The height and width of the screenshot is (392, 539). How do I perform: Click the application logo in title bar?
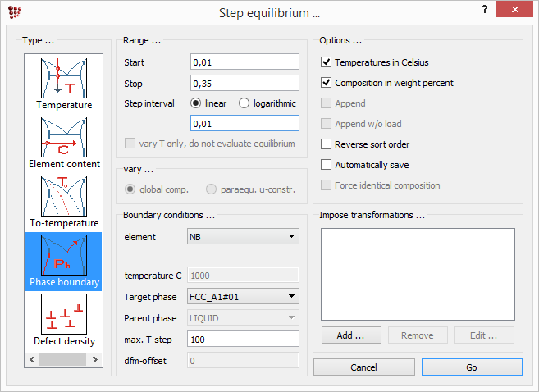(14, 12)
